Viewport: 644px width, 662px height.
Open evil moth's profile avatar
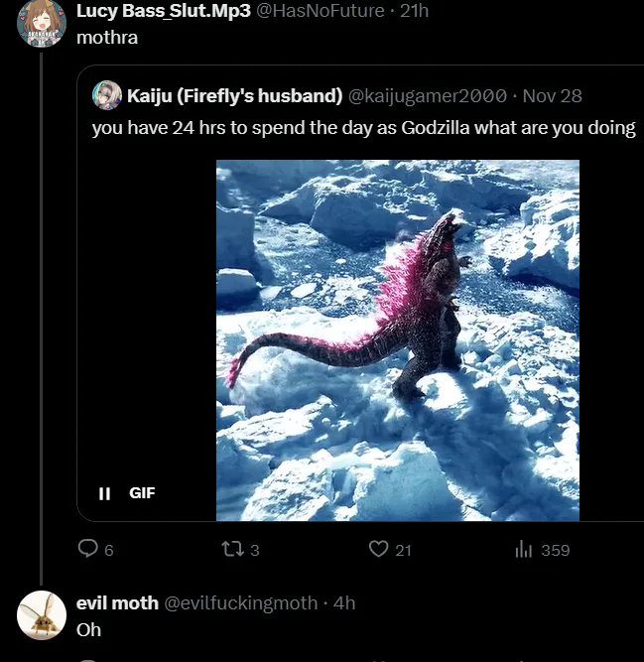[42, 614]
